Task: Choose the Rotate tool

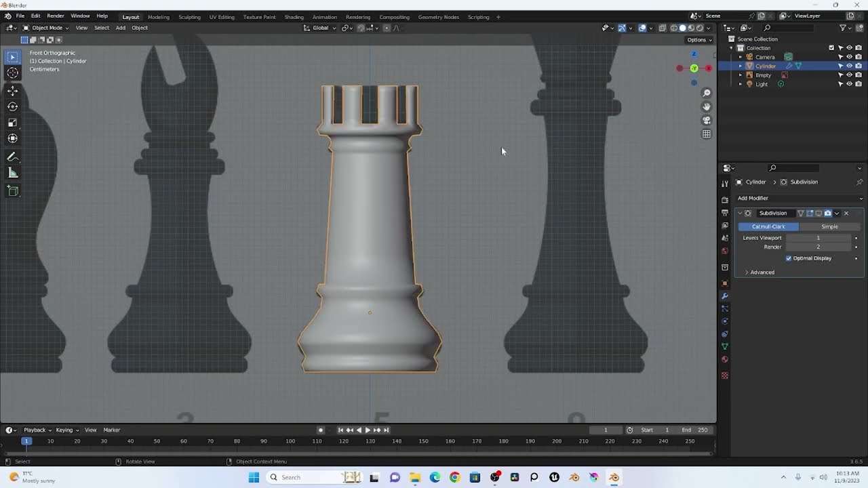Action: coord(12,106)
